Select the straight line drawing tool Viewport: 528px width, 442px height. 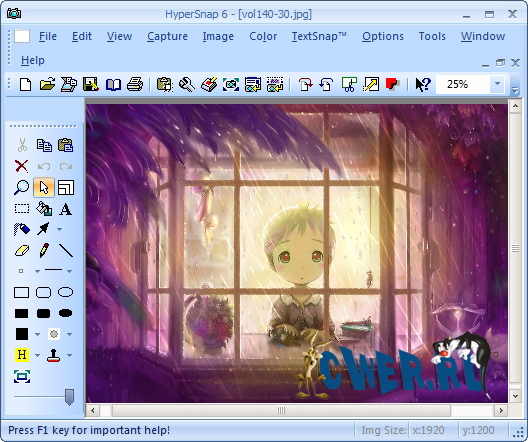point(66,250)
